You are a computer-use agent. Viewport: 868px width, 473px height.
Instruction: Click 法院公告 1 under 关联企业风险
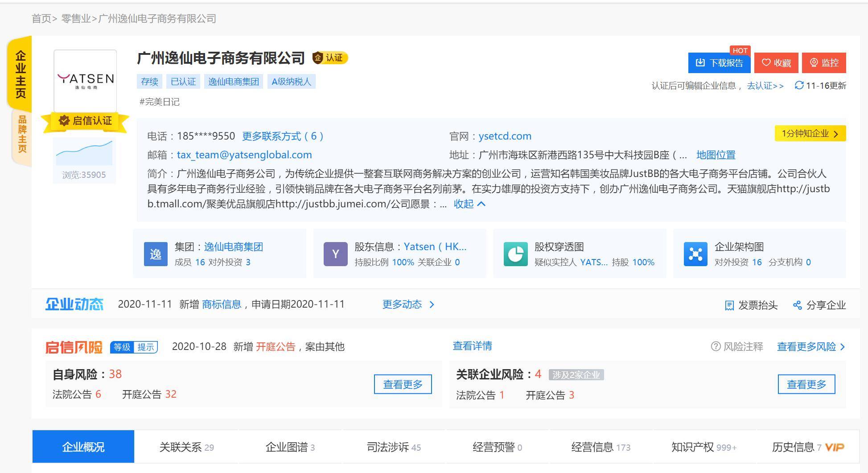click(480, 395)
